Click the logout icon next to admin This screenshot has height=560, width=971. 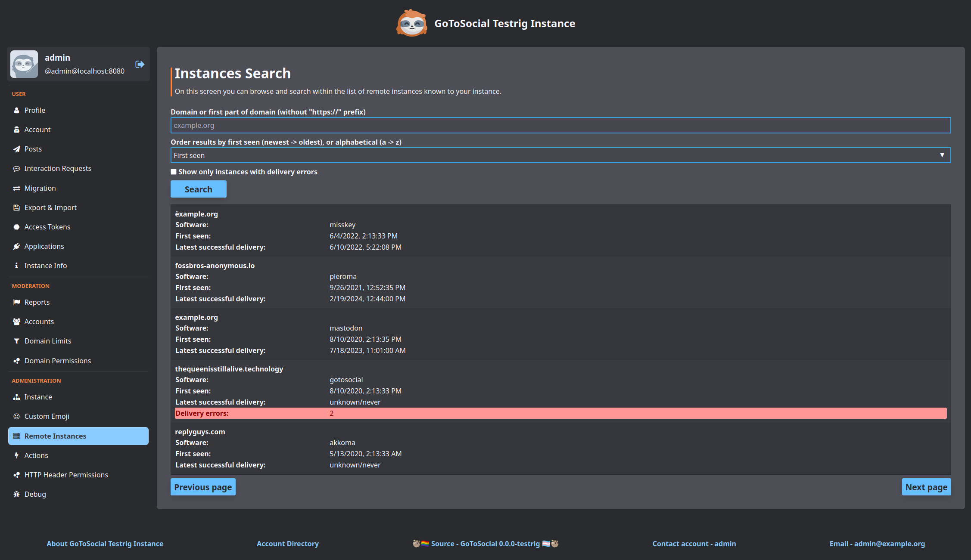tap(140, 64)
